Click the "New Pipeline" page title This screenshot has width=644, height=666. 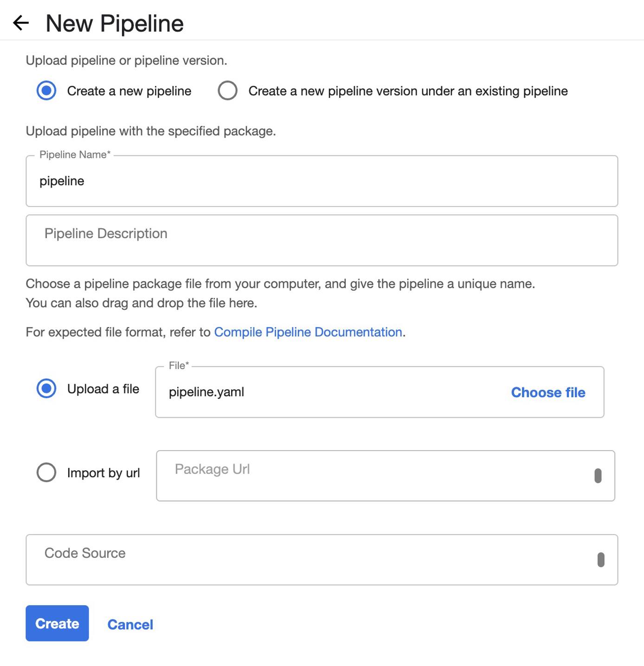tap(114, 22)
